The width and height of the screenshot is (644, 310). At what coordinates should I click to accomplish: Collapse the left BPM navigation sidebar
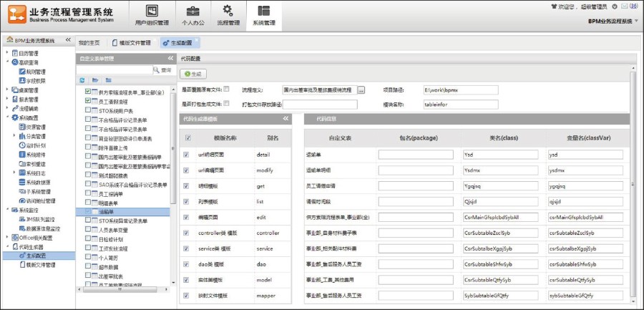coord(69,42)
